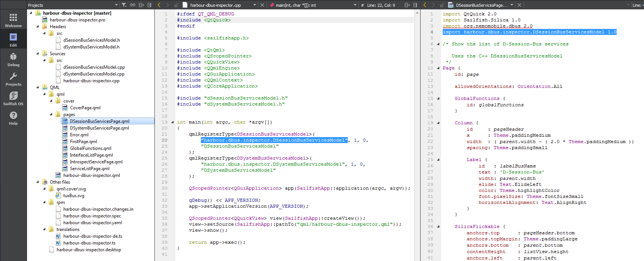Remove the split of the cpp editor
The height and width of the screenshot is (261, 644).
[415, 5]
